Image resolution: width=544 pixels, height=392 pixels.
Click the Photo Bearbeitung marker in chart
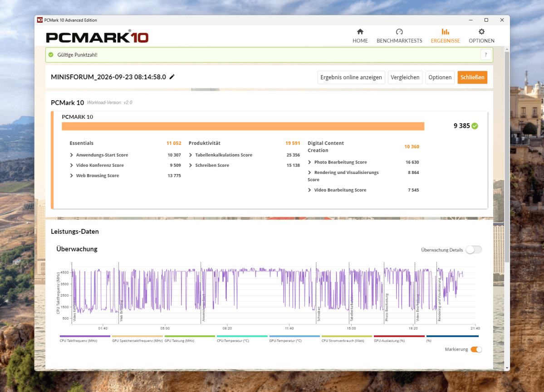pos(387,307)
